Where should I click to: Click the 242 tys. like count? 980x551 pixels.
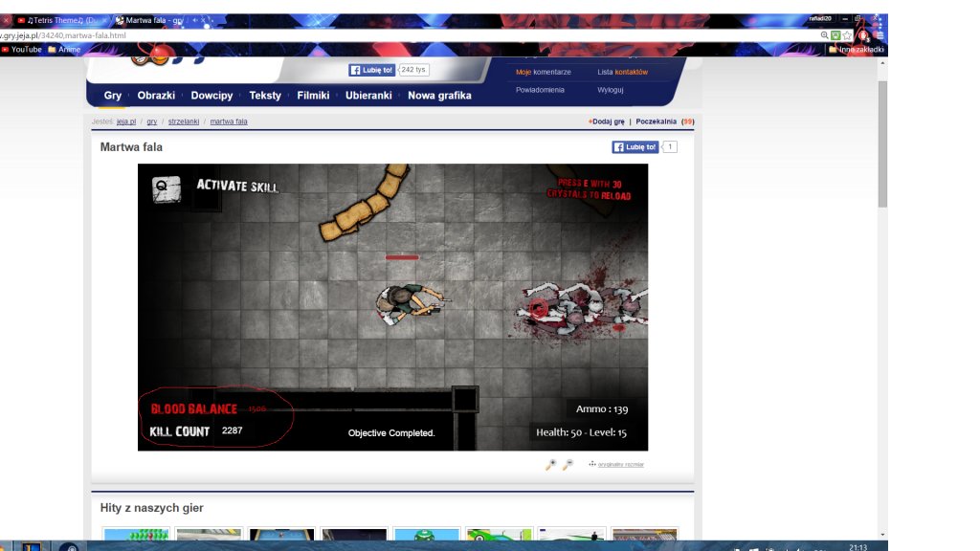[x=413, y=70]
